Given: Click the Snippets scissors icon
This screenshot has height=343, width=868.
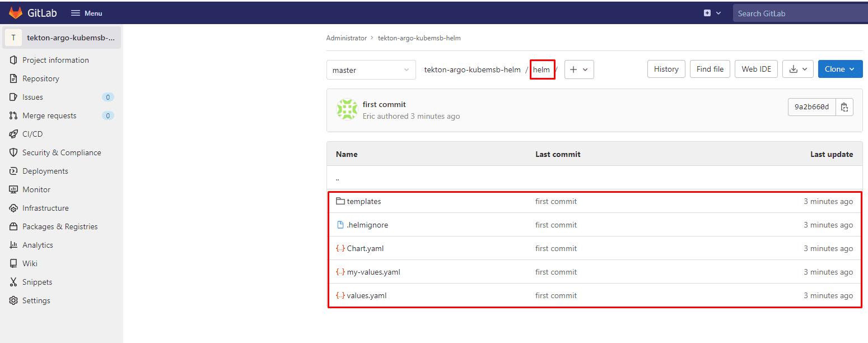Looking at the screenshot, I should (13, 282).
